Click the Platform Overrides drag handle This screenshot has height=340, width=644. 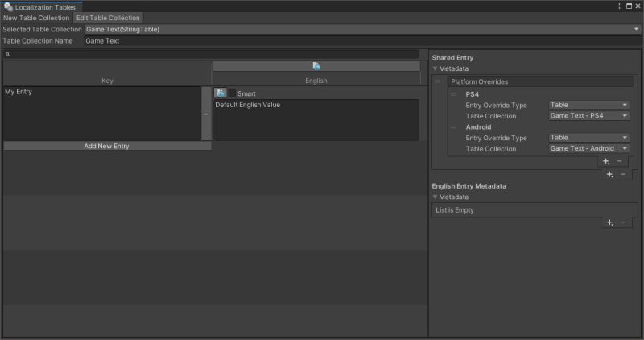[x=438, y=81]
